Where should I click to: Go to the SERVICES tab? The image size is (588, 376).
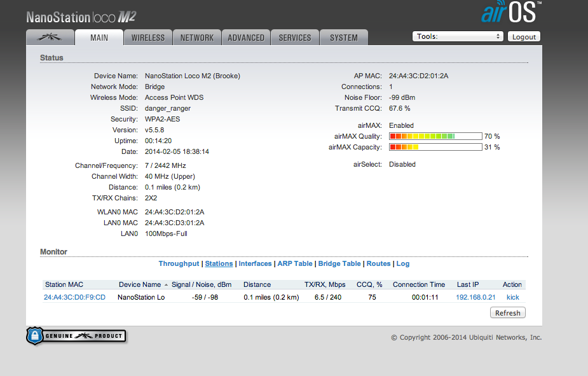coord(295,38)
